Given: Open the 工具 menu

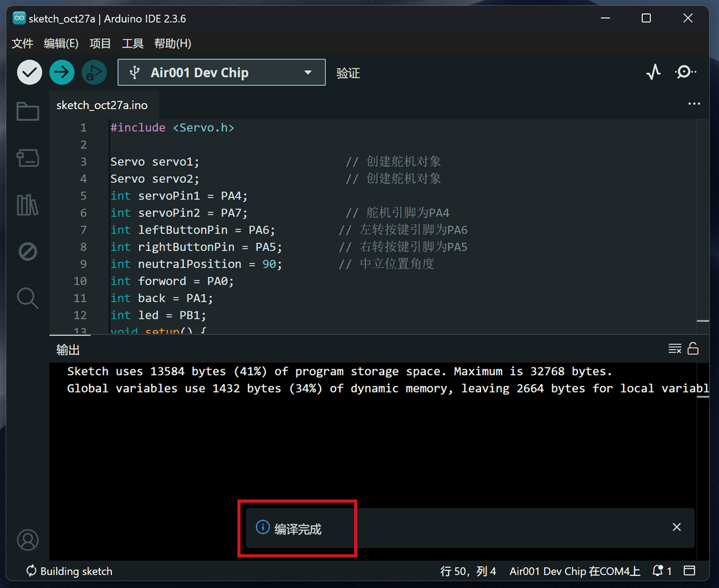Looking at the screenshot, I should [132, 43].
